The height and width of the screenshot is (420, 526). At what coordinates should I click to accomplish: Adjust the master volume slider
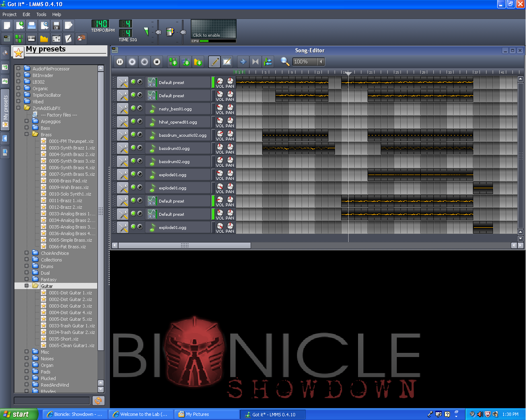pyautogui.click(x=158, y=32)
